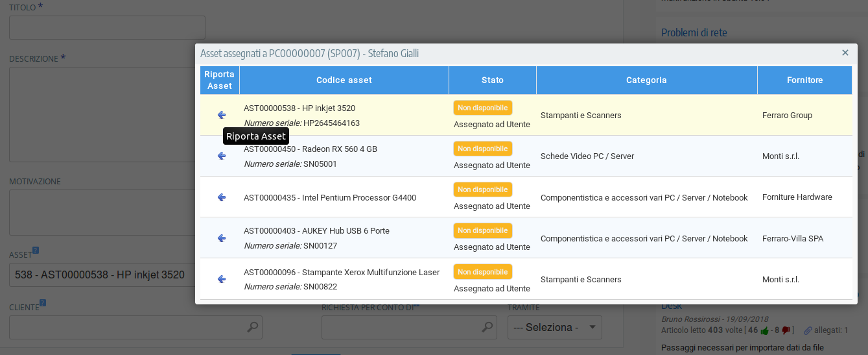Click Assegnato ad Utente in HP inkjet row
The image size is (868, 355).
[492, 125]
